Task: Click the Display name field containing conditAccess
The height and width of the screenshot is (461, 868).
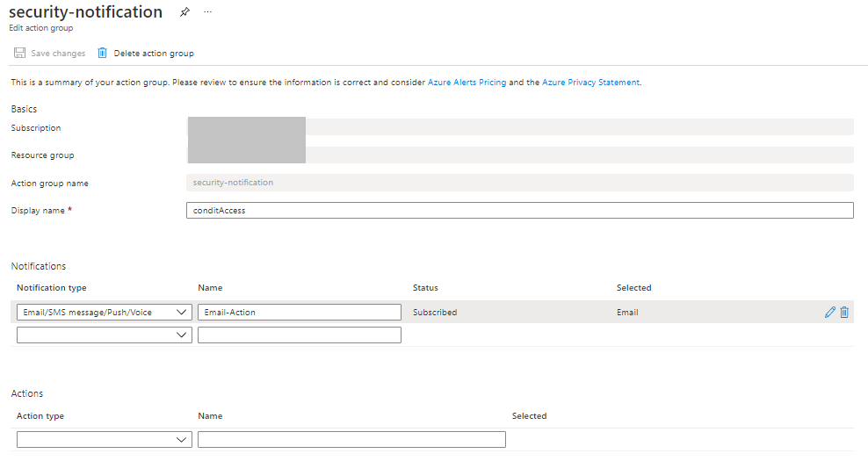Action: (x=519, y=211)
